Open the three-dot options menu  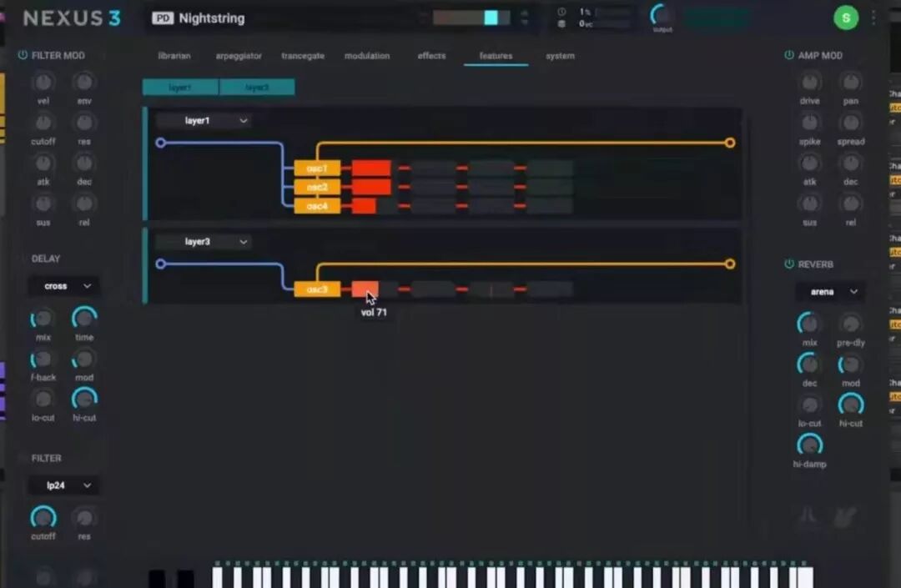873,18
